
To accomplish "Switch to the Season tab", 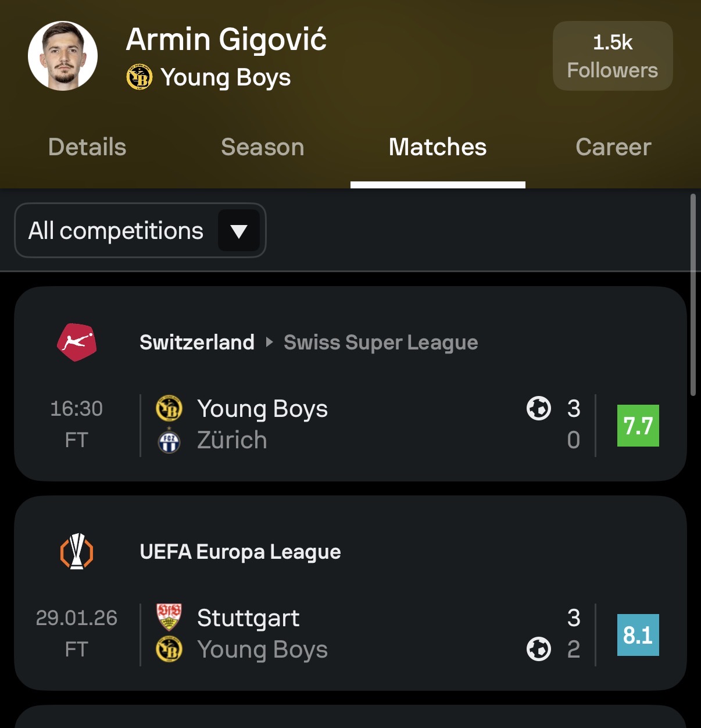I will pyautogui.click(x=263, y=147).
